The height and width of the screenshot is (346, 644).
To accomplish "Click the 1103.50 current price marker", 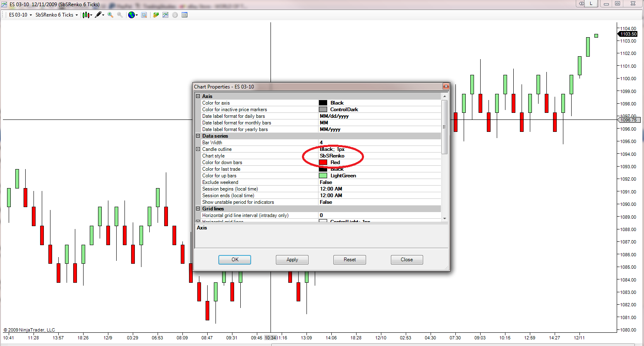I will tap(628, 34).
